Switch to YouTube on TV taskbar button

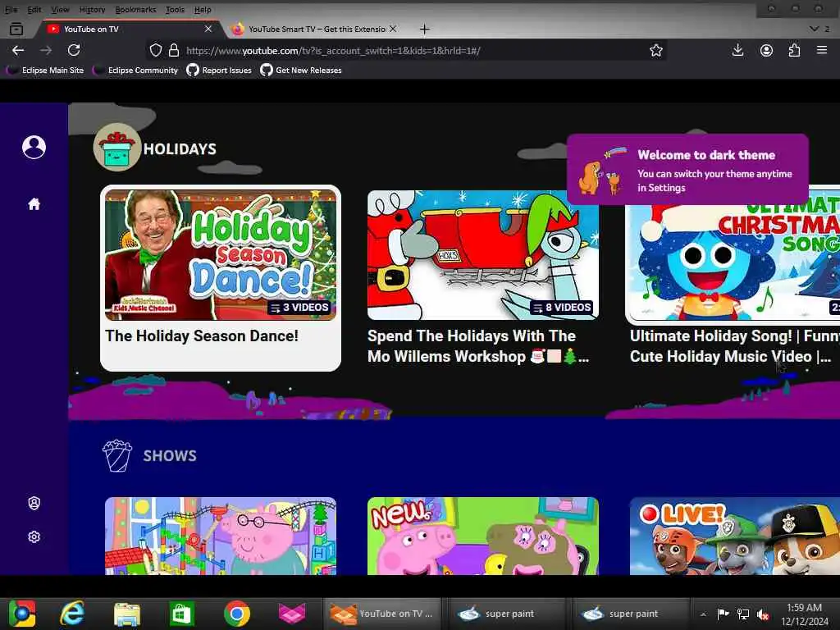click(x=381, y=614)
